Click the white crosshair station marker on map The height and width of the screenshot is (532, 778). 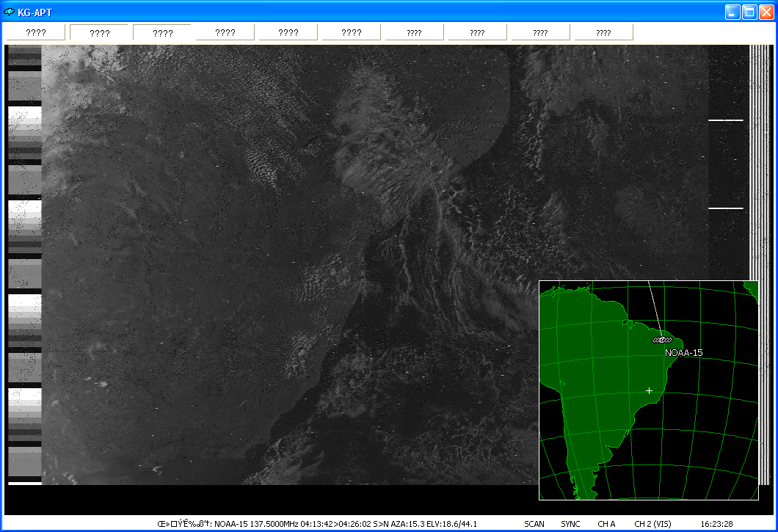[x=649, y=390]
